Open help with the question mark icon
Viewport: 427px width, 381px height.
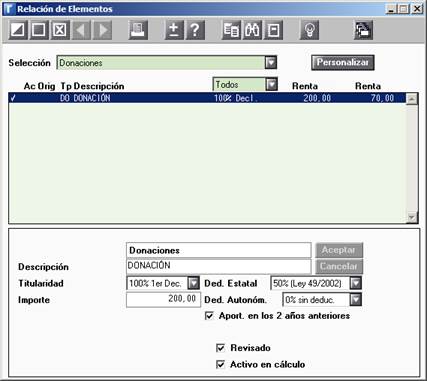195,30
